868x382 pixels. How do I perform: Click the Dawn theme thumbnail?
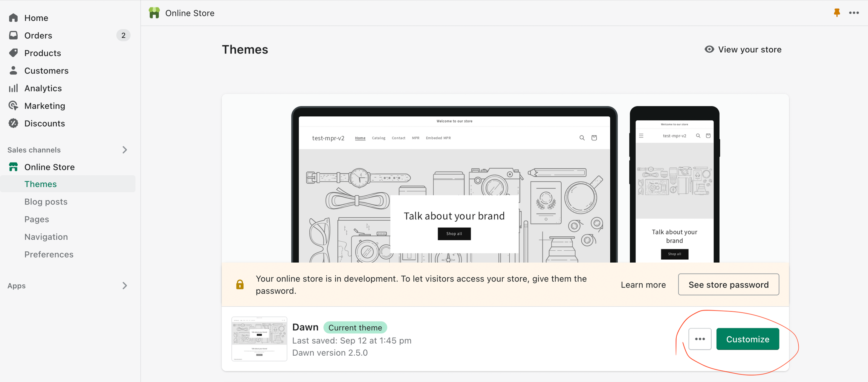[259, 339]
